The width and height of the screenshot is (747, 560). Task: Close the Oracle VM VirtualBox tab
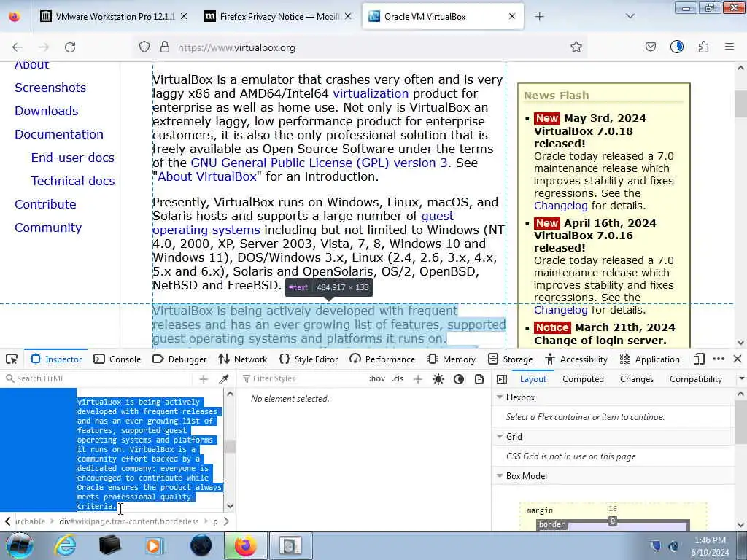[x=512, y=17]
